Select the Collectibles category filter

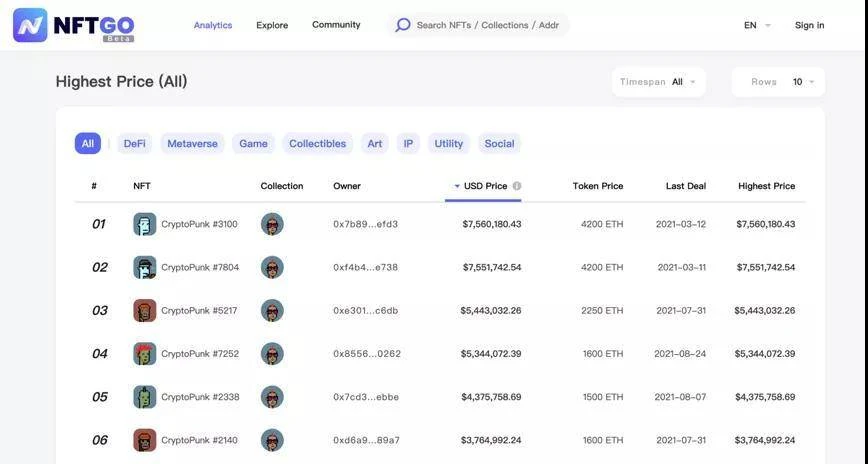(x=317, y=143)
